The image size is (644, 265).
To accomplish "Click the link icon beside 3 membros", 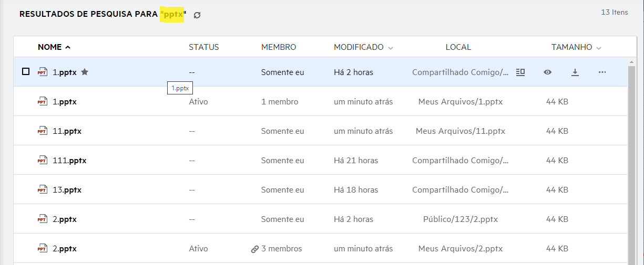I will [x=255, y=249].
